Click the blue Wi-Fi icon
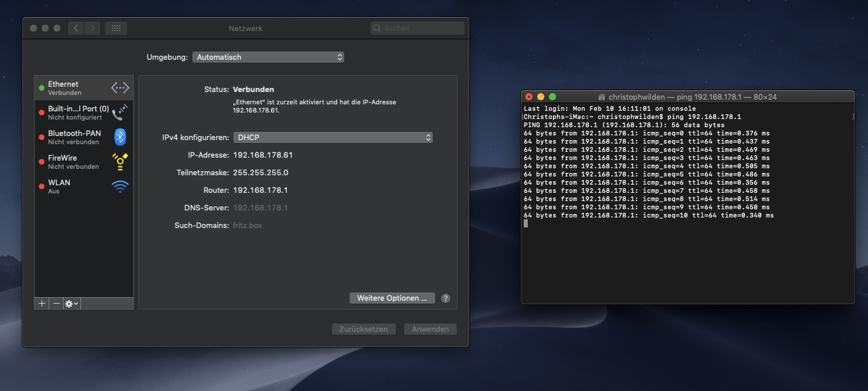The image size is (868, 391). (x=120, y=187)
